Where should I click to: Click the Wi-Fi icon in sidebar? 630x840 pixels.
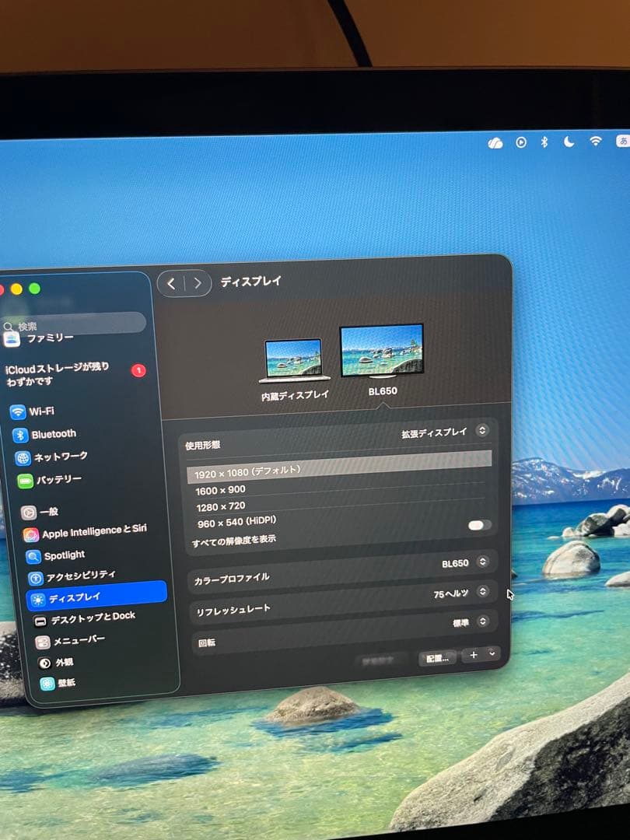[x=18, y=412]
